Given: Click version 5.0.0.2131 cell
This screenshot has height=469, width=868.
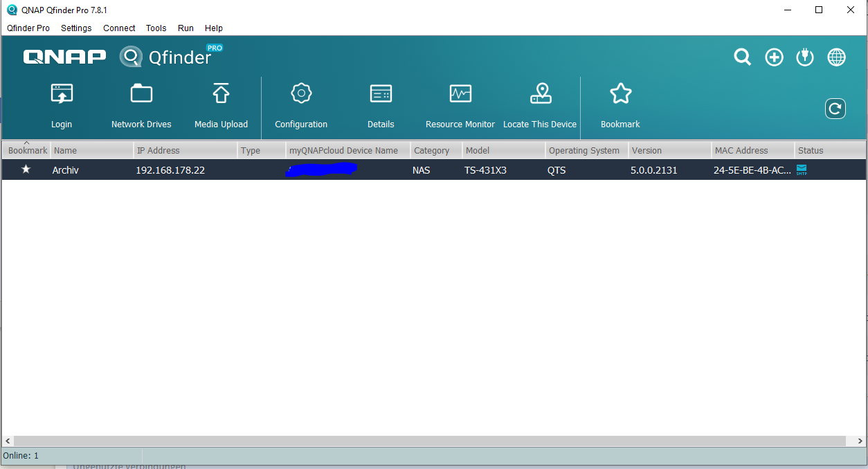Looking at the screenshot, I should (654, 169).
